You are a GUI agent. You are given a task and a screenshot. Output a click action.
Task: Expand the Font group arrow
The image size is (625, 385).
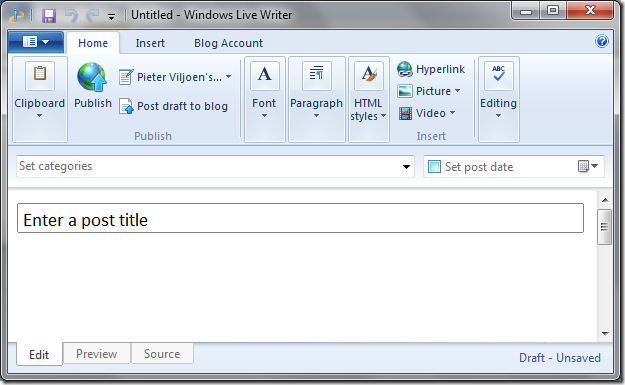coord(264,116)
